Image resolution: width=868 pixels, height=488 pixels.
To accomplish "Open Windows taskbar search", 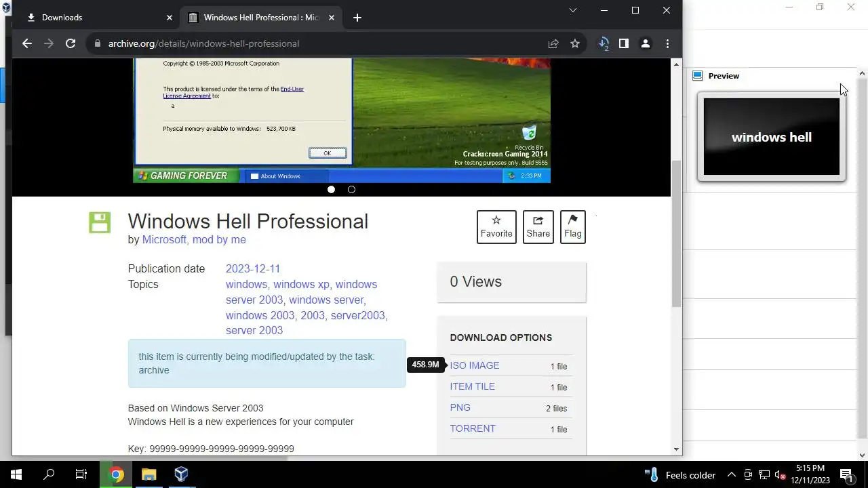I will (x=49, y=474).
